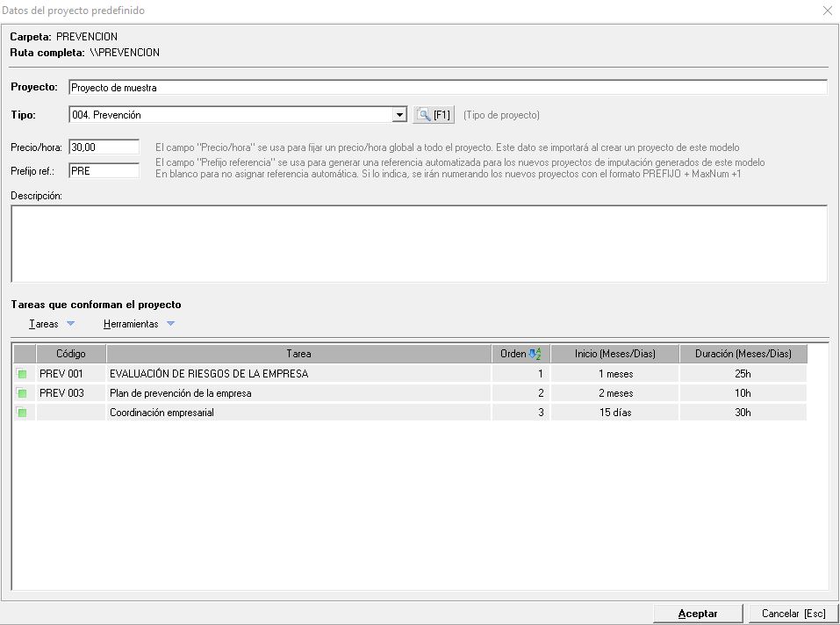840x625 pixels.
Task: Click the Duración (Meses/Días) column header
Action: tap(743, 354)
